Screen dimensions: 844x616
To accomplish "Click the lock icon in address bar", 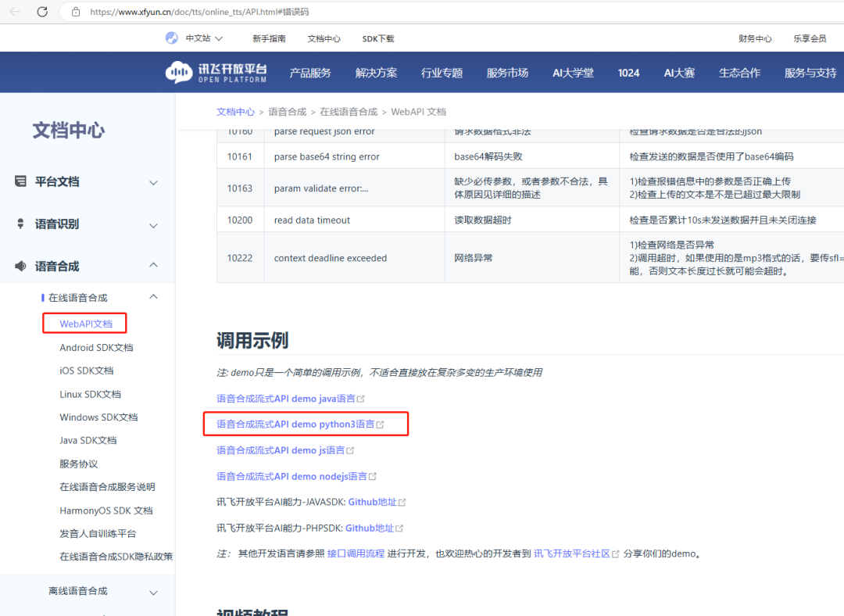I will 76,12.
